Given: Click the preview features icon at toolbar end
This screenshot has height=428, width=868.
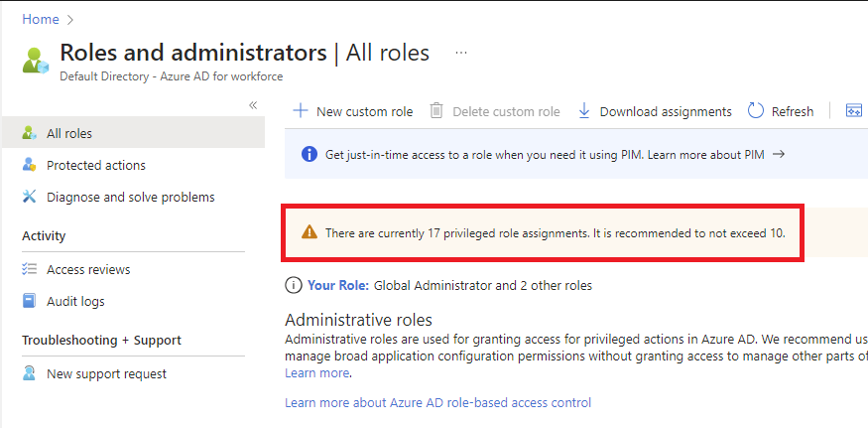Looking at the screenshot, I should [x=854, y=110].
